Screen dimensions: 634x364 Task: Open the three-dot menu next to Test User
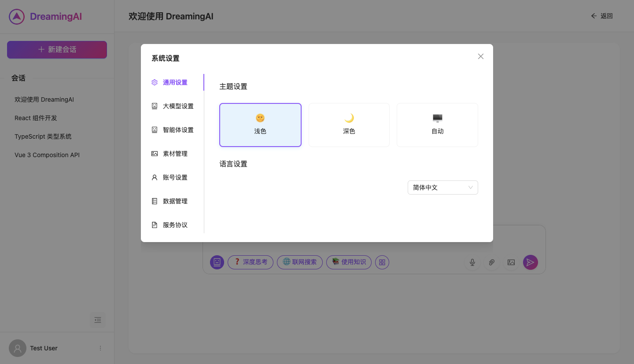(100, 348)
